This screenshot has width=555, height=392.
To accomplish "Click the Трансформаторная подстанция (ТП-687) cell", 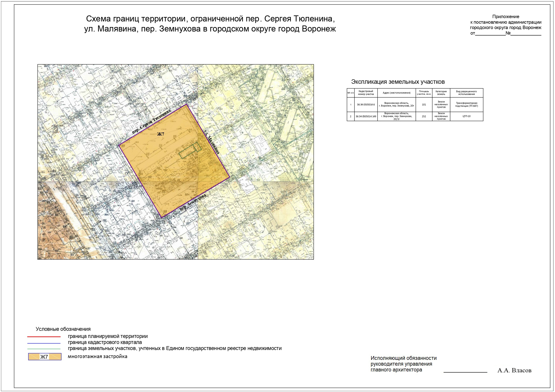I will pos(466,105).
